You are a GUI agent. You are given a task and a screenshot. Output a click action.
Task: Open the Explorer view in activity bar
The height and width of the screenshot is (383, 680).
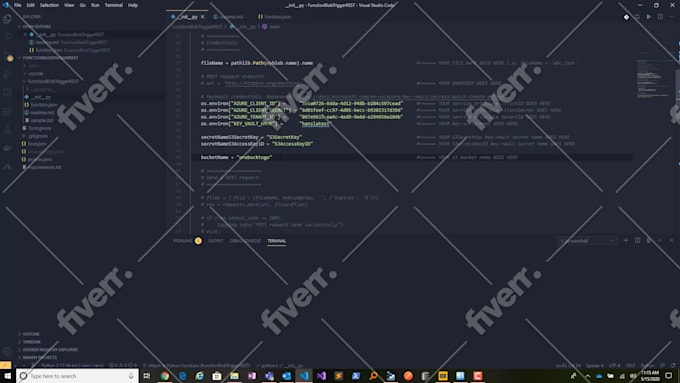click(x=7, y=19)
